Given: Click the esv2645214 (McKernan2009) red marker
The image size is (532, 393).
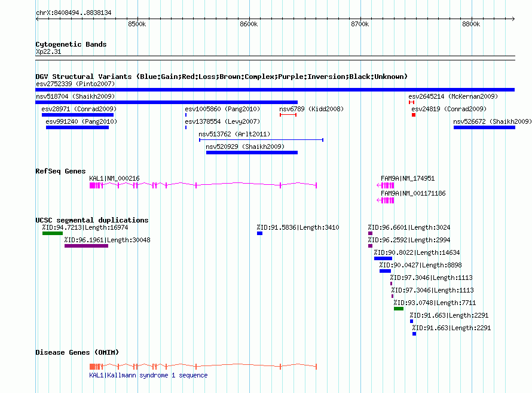Looking at the screenshot, I should coord(412,102).
